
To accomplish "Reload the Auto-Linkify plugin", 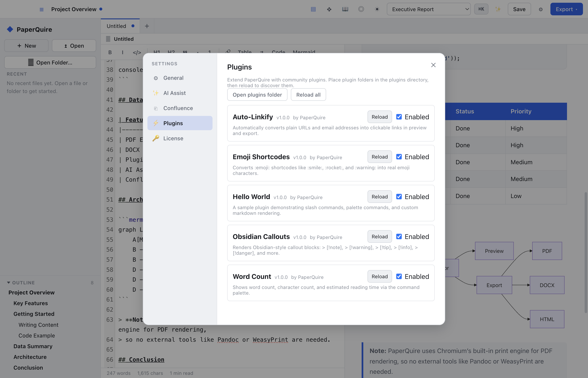I will point(379,117).
